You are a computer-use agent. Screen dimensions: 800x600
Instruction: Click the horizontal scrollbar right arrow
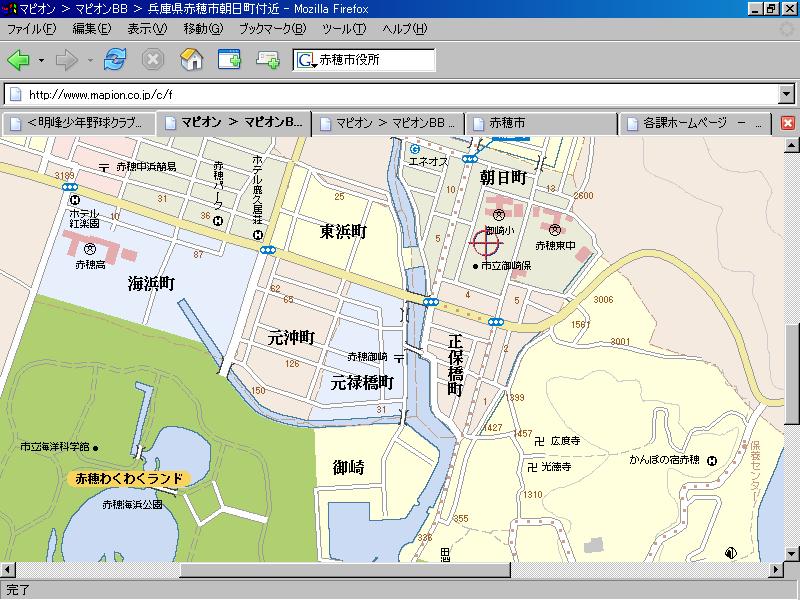[776, 569]
